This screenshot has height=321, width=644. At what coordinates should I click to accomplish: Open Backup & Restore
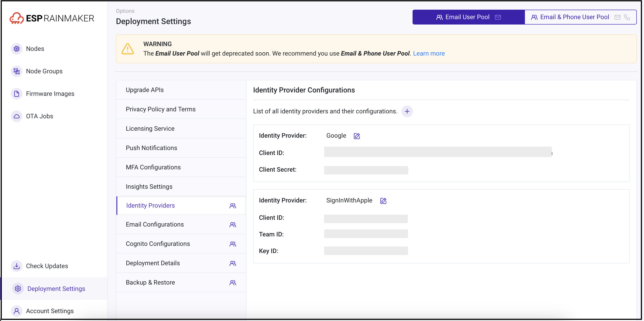(x=181, y=282)
